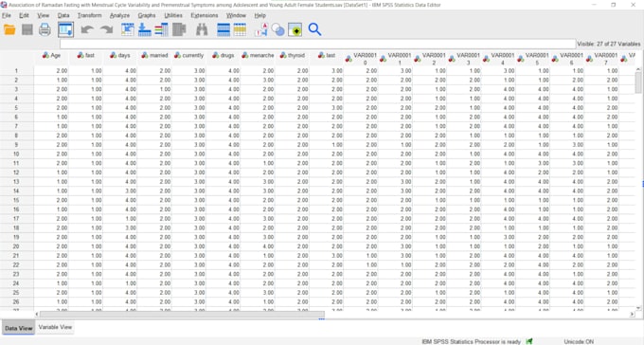Select the Data View tab

coord(19,328)
